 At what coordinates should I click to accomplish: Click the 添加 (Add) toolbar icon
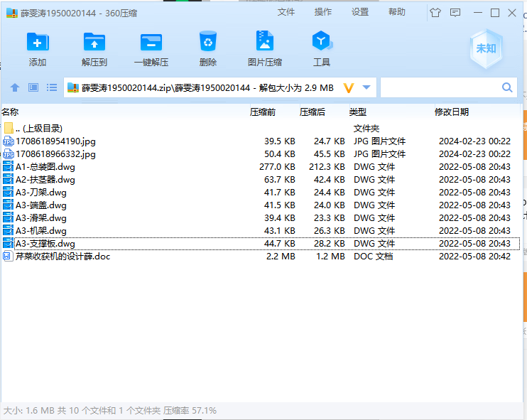coord(38,42)
